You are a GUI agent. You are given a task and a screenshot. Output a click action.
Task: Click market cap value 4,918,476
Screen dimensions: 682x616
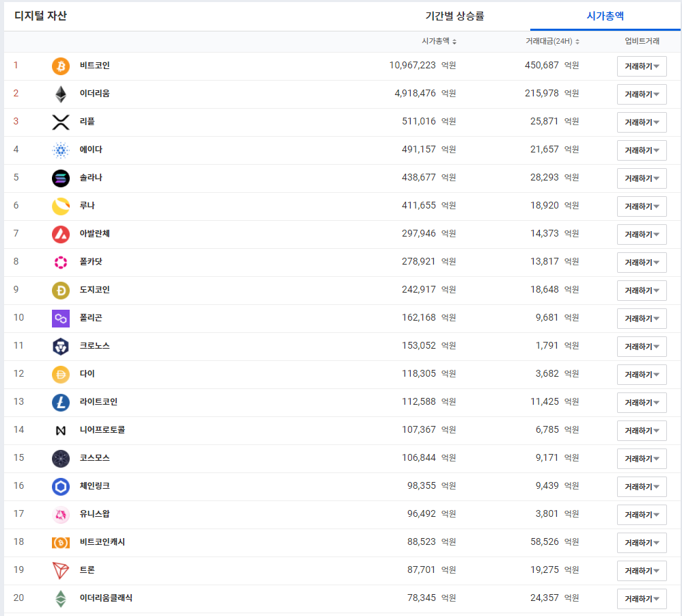[x=415, y=93]
